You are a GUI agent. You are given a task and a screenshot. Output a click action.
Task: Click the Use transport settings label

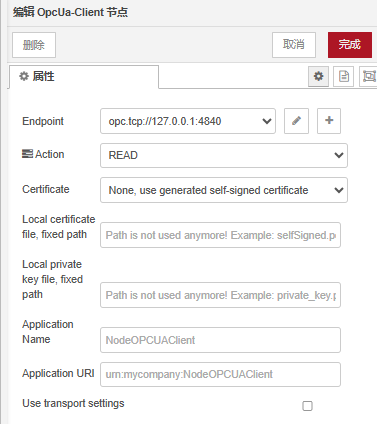click(73, 403)
